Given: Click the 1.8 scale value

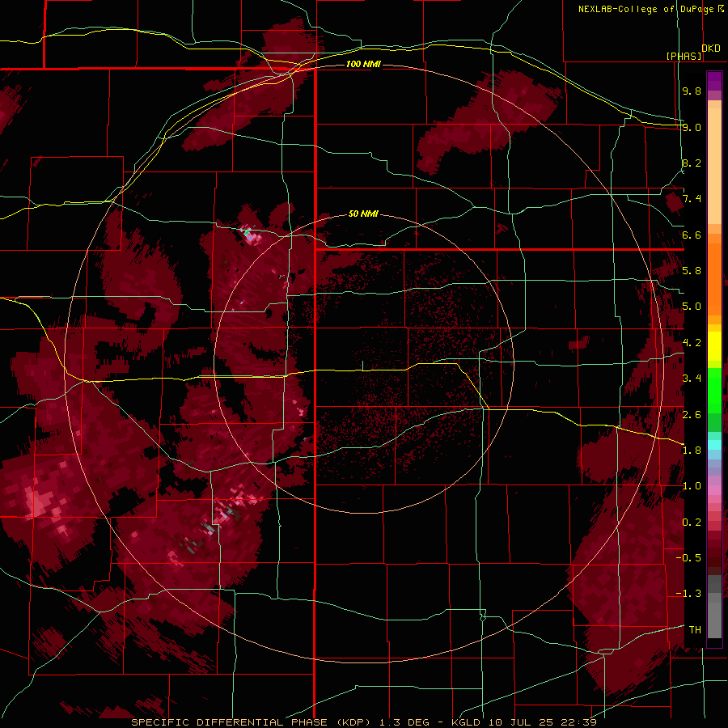Looking at the screenshot, I should pyautogui.click(x=692, y=451).
